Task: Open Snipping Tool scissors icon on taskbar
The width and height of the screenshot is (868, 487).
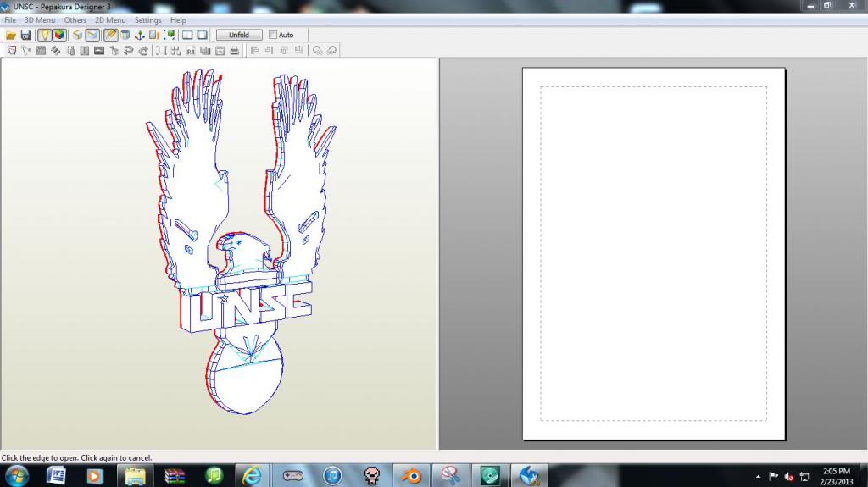Action: pyautogui.click(x=451, y=476)
